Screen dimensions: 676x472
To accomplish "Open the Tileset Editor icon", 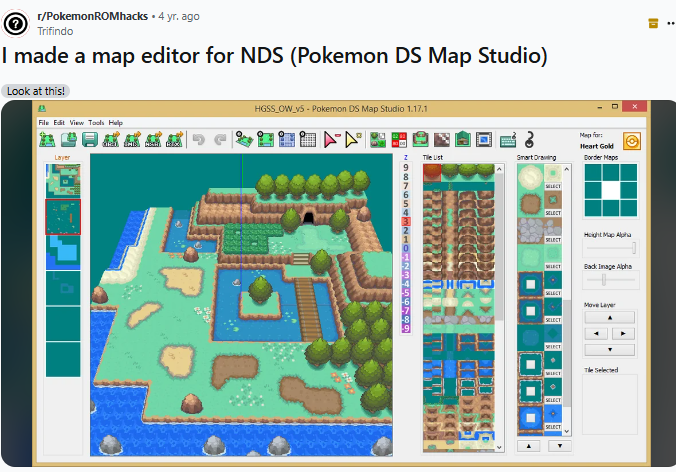I will coord(378,140).
